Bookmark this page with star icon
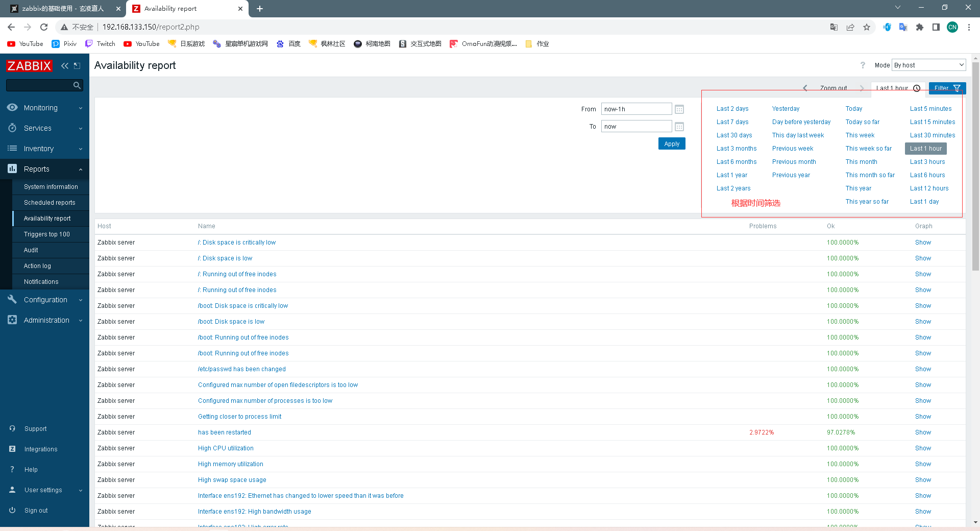This screenshot has height=531, width=980. (867, 27)
